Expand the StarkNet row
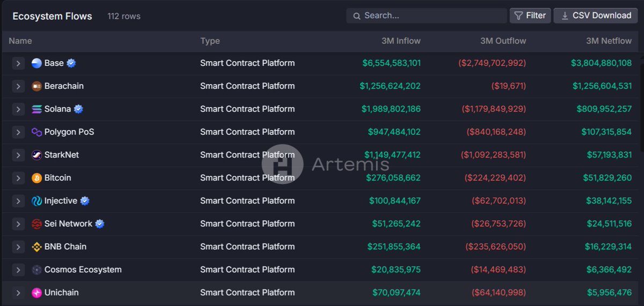644x306 pixels. 18,155
